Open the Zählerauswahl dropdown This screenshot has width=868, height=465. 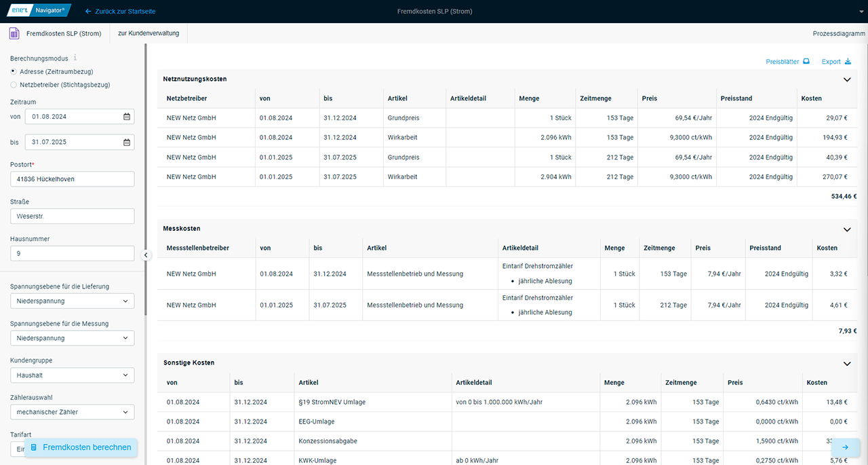click(72, 412)
